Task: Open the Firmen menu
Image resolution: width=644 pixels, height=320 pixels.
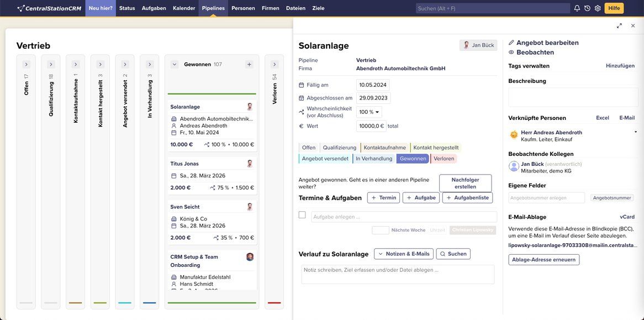Action: pyautogui.click(x=270, y=8)
